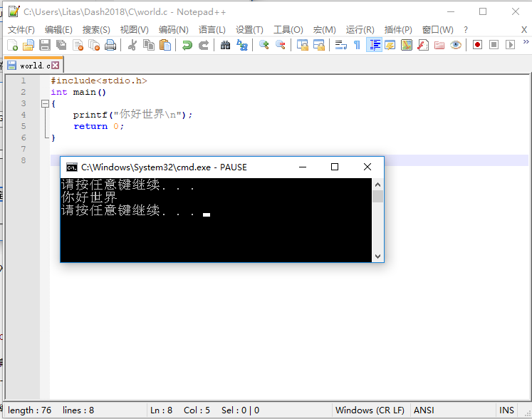Save the current file with the floppy icon
The image size is (532, 419).
45,45
